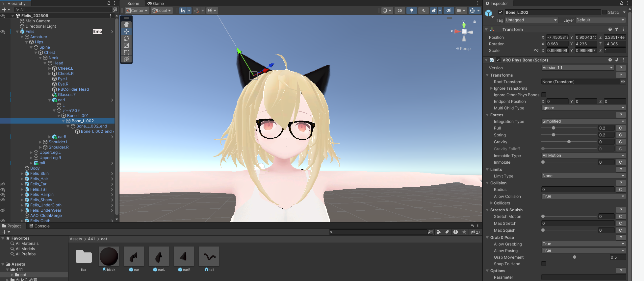
Task: Open scene camera settings icon
Action: click(459, 11)
